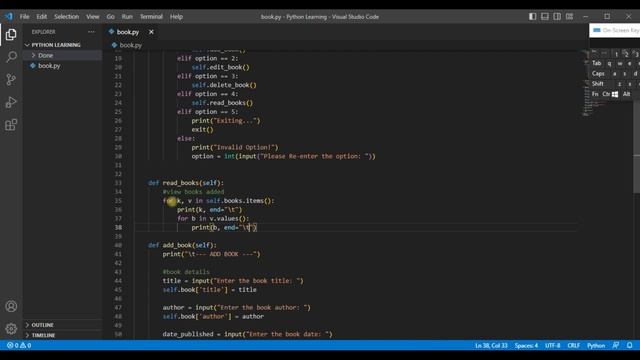Open the Edit menu
Image resolution: width=640 pixels, height=360 pixels.
click(42, 17)
